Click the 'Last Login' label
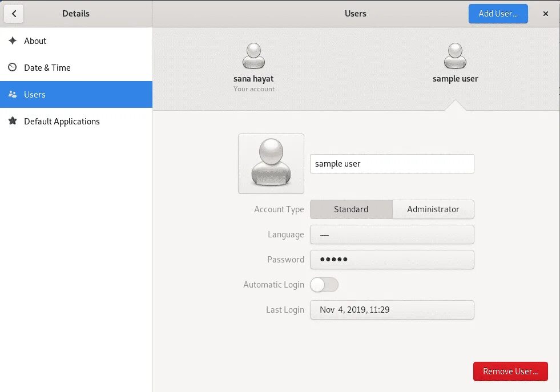The image size is (560, 392). tap(285, 310)
